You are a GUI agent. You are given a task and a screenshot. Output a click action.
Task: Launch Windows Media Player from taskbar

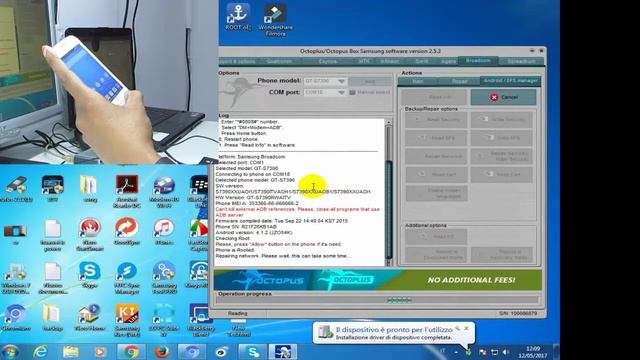(x=100, y=351)
